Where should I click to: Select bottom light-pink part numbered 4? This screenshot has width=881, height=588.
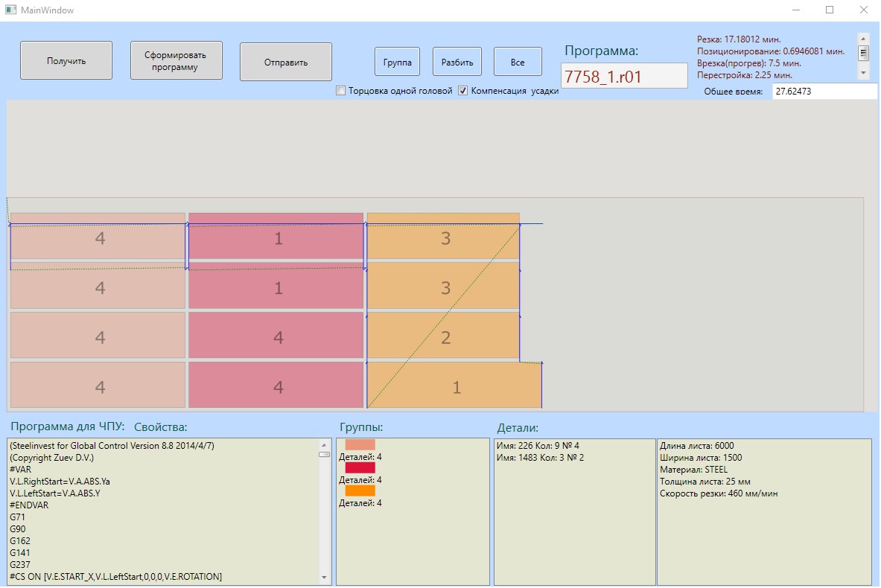[98, 385]
